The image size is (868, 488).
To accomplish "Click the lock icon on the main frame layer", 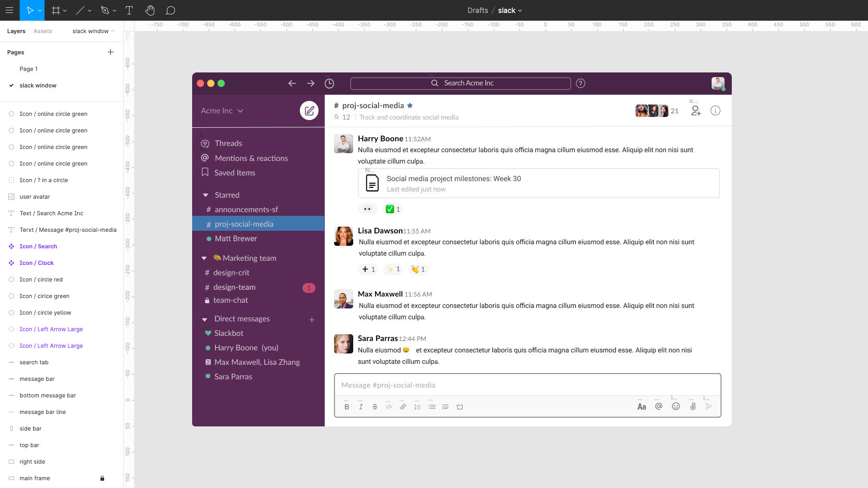I will click(x=102, y=478).
